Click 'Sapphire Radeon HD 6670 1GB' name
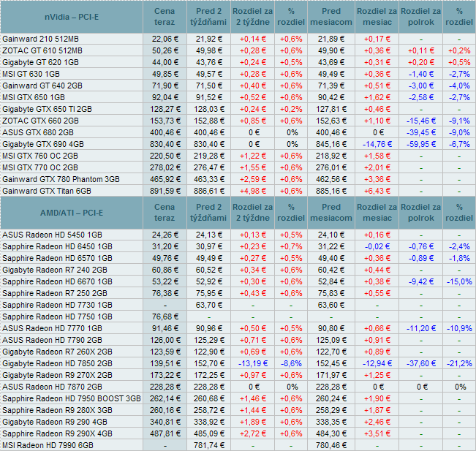 pyautogui.click(x=57, y=281)
